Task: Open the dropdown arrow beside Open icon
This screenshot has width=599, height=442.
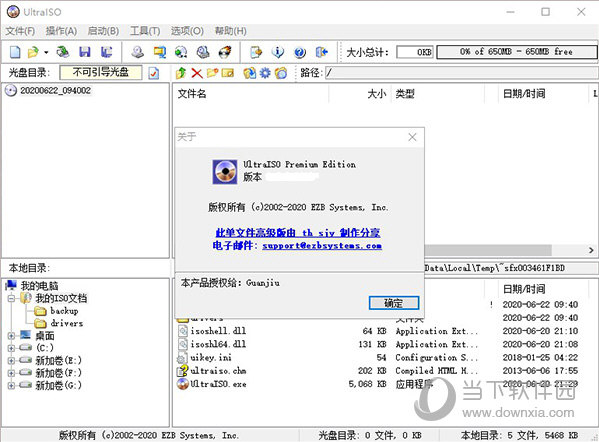Action: (x=46, y=52)
